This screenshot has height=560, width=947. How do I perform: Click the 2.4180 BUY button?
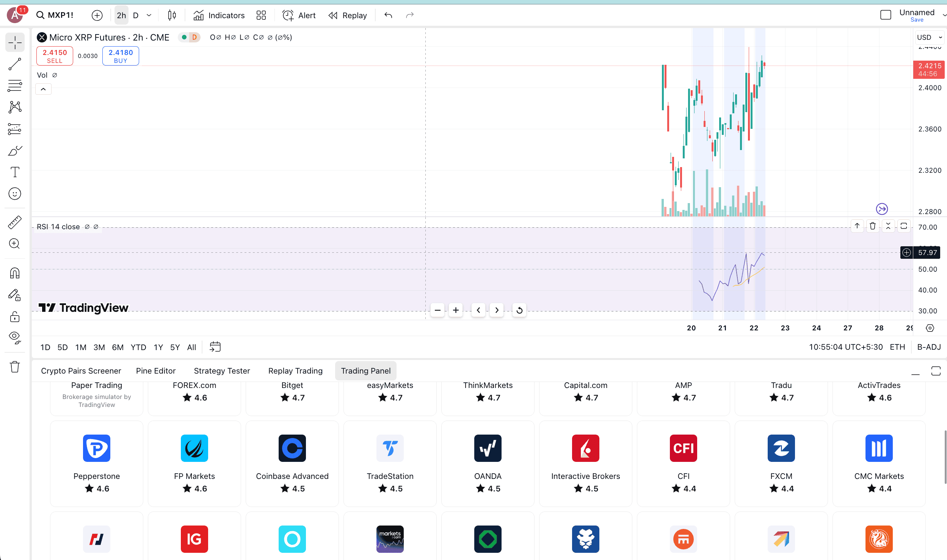[121, 56]
